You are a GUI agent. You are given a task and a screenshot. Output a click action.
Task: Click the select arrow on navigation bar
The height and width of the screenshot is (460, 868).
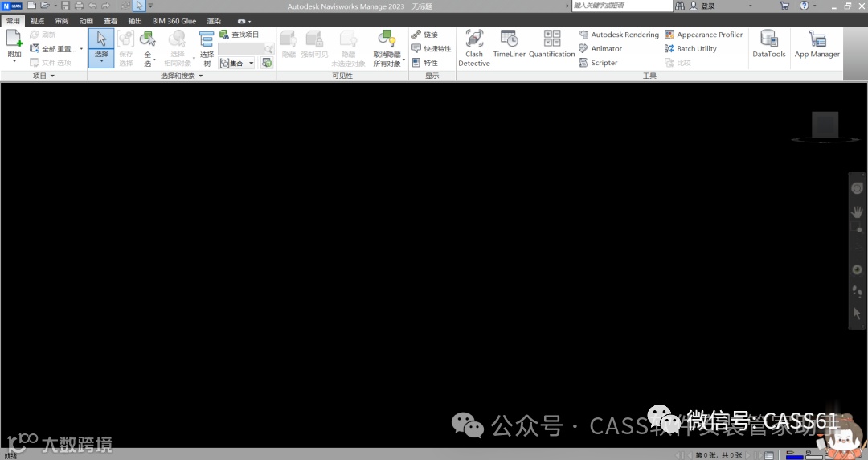[x=857, y=313]
